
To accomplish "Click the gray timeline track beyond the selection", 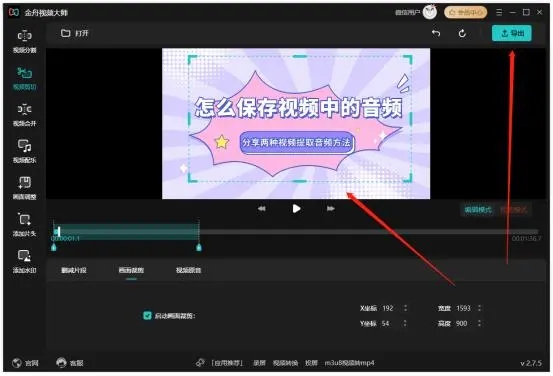I will pos(369,232).
